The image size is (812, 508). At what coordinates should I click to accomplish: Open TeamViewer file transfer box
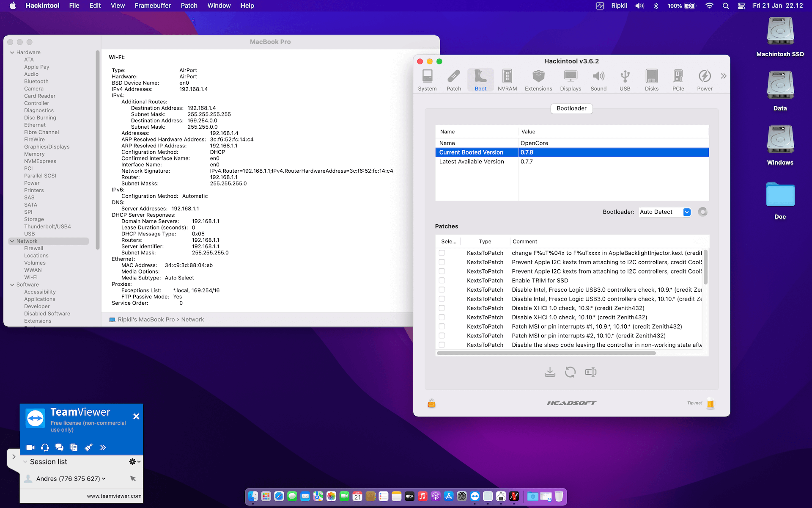pos(74,447)
